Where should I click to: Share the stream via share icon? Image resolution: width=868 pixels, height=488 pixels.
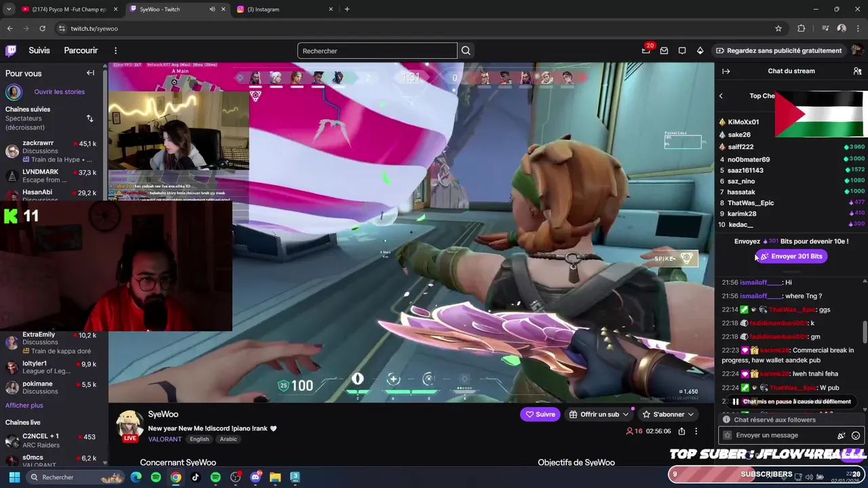tap(682, 431)
